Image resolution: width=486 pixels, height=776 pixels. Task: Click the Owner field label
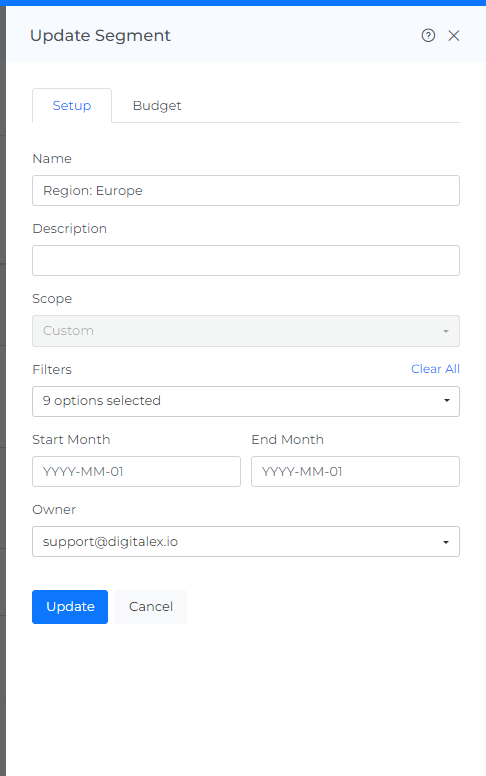(x=54, y=510)
